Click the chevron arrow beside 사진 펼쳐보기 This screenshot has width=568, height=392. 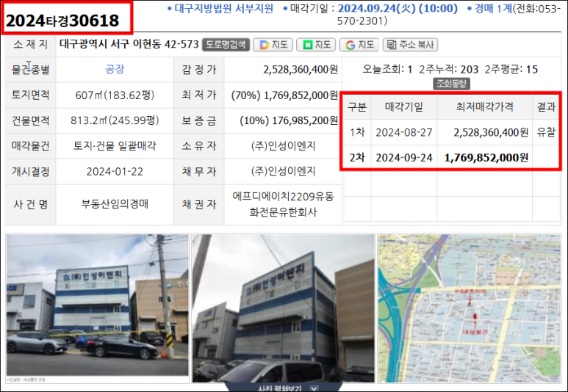314,389
